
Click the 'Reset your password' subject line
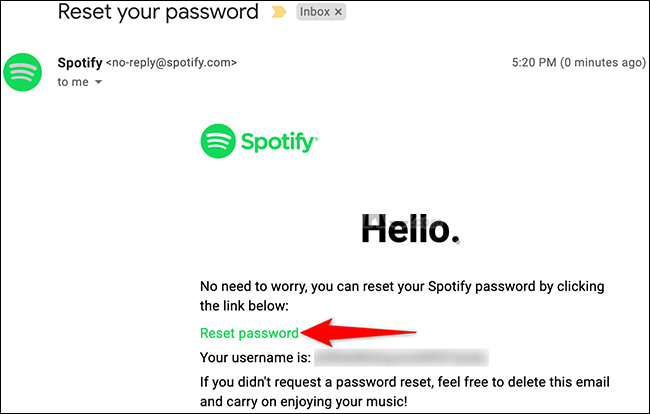pyautogui.click(x=158, y=12)
